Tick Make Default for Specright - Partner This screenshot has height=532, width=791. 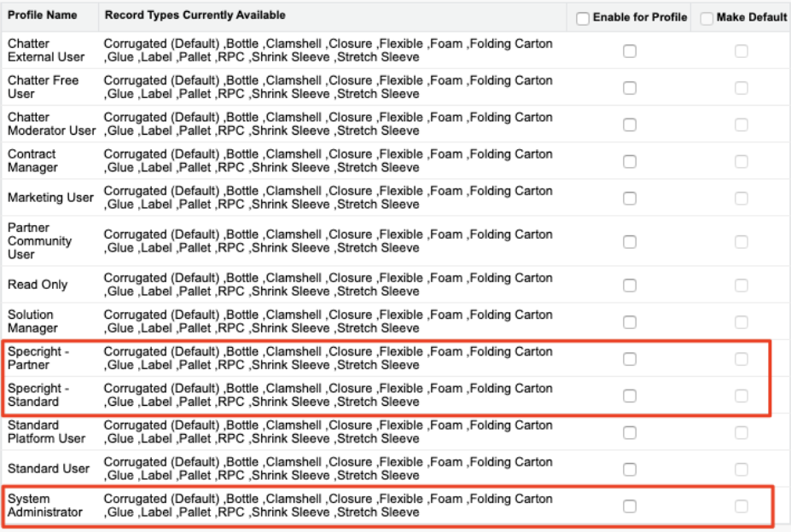pyautogui.click(x=742, y=359)
